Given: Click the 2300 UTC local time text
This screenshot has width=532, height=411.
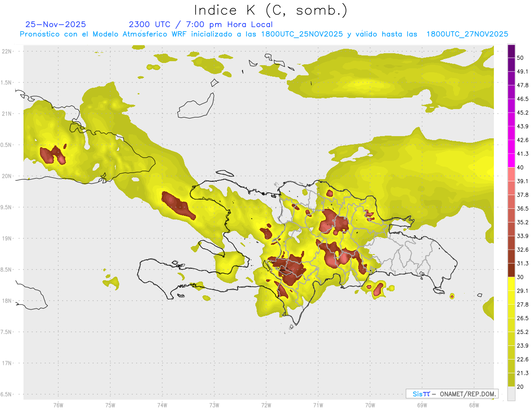Looking at the screenshot, I should [200, 24].
